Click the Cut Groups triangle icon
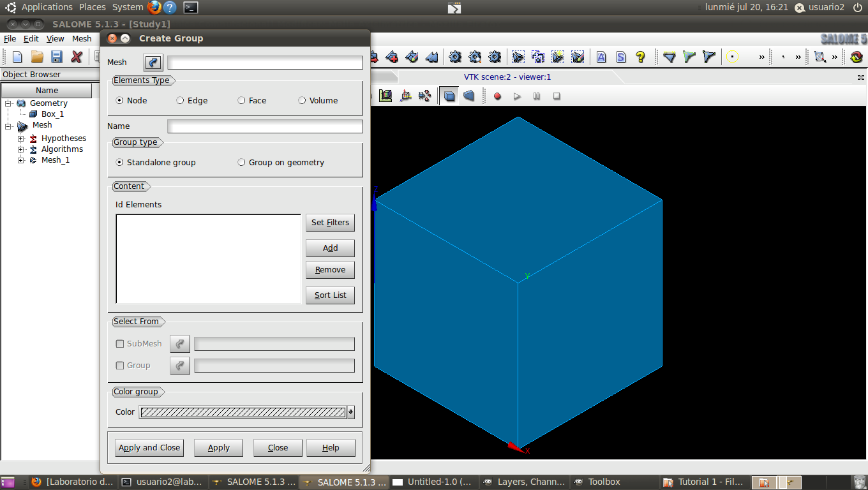Screen dimensions: 868x490 708,57
